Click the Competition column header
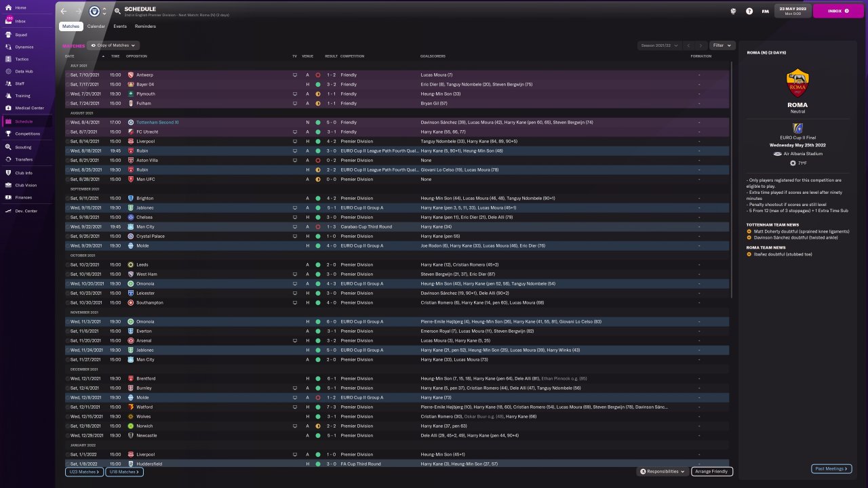This screenshot has width=868, height=488. 352,56
